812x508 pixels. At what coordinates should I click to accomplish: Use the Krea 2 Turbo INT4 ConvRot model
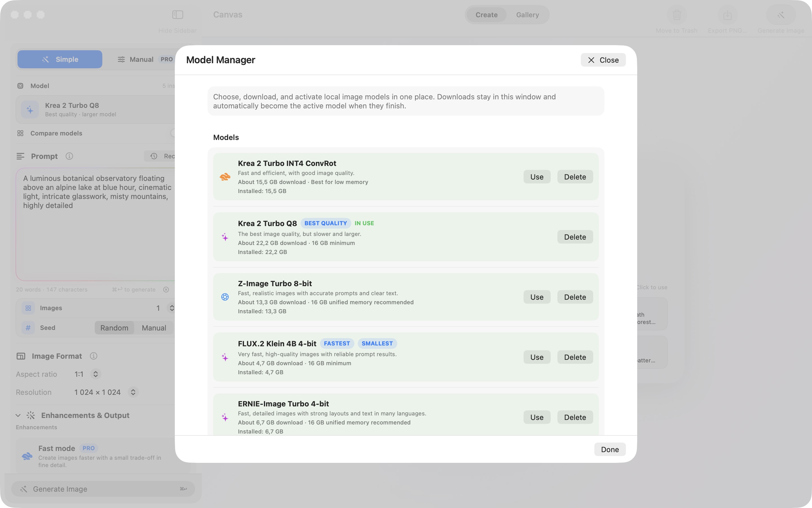coord(537,177)
